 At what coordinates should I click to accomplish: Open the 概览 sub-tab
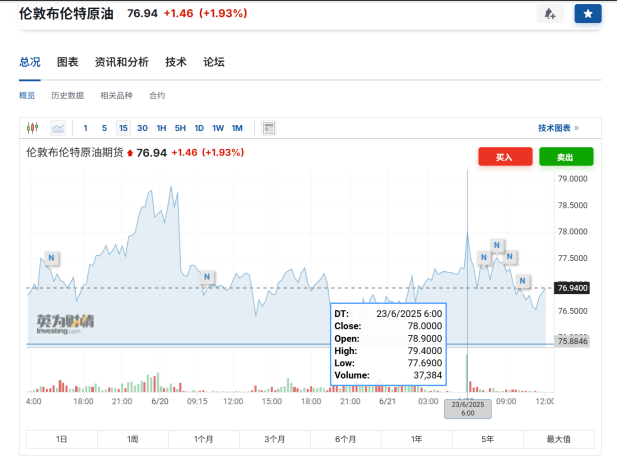tap(27, 95)
